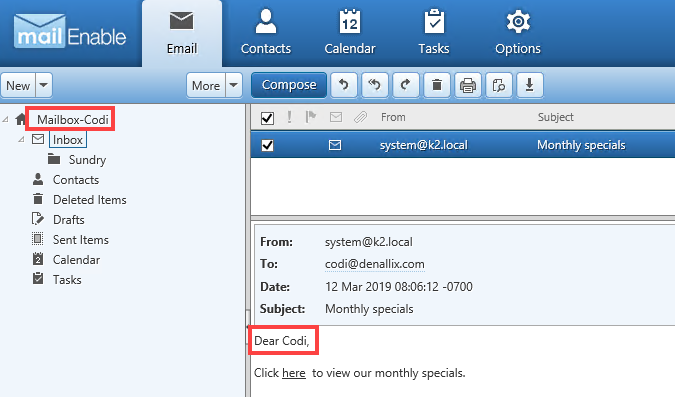Follow the "here" link in message
Image resolution: width=675 pixels, height=397 pixels.
(294, 373)
